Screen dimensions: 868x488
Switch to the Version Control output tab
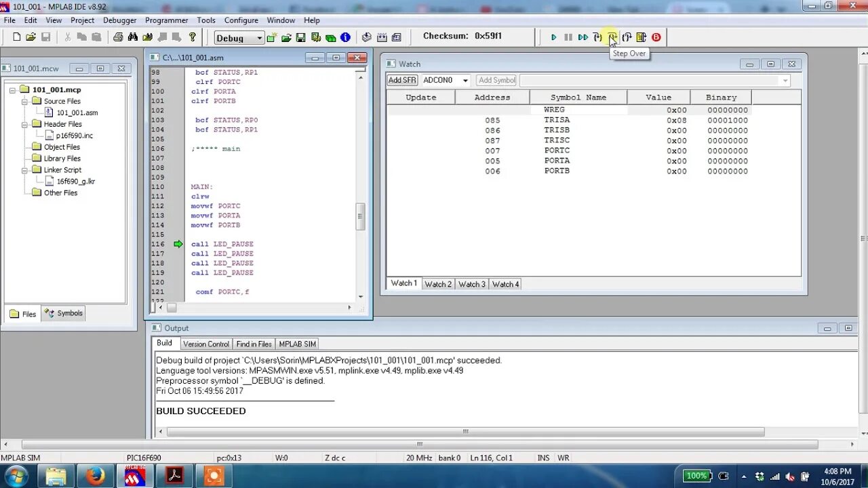tap(206, 344)
